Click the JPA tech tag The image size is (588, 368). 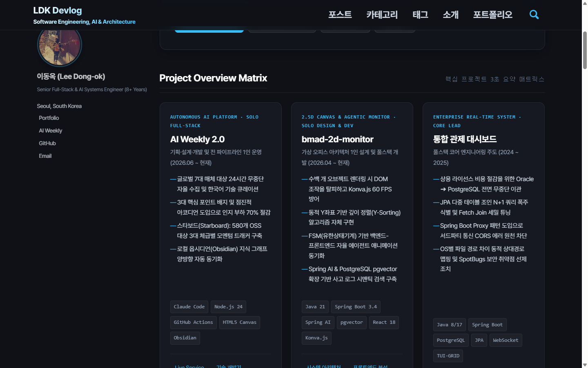pyautogui.click(x=479, y=340)
